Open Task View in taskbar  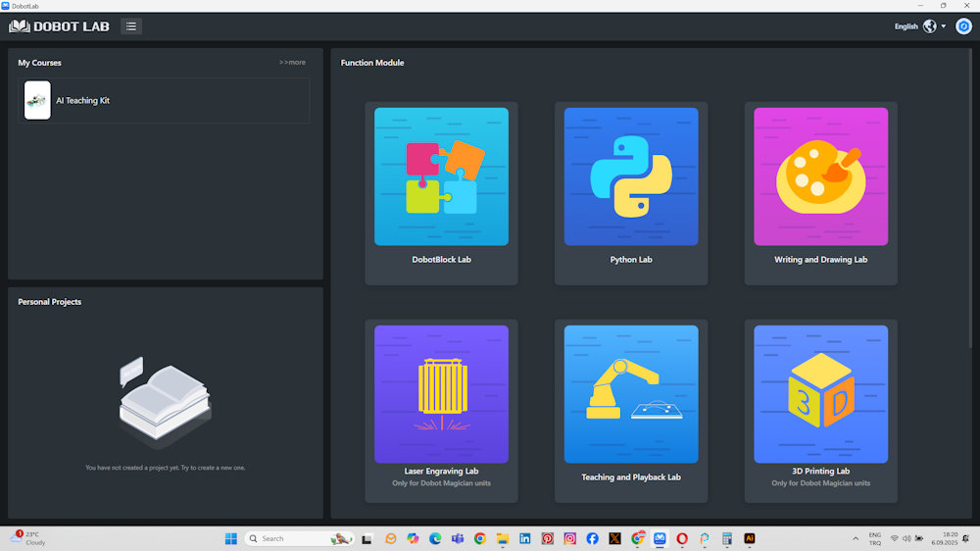(367, 538)
